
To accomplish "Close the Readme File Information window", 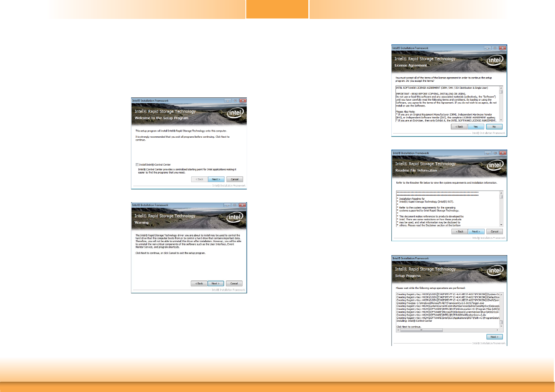I will [x=503, y=153].
